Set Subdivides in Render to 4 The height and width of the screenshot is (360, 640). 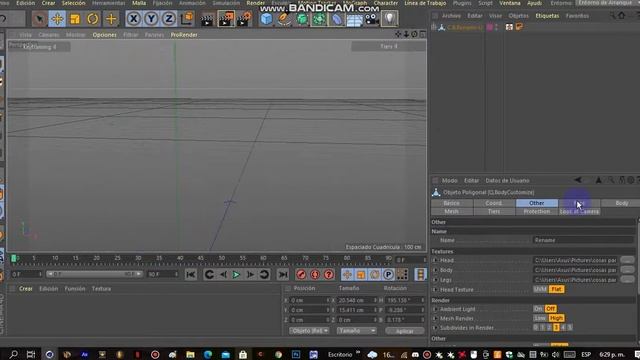click(563, 327)
